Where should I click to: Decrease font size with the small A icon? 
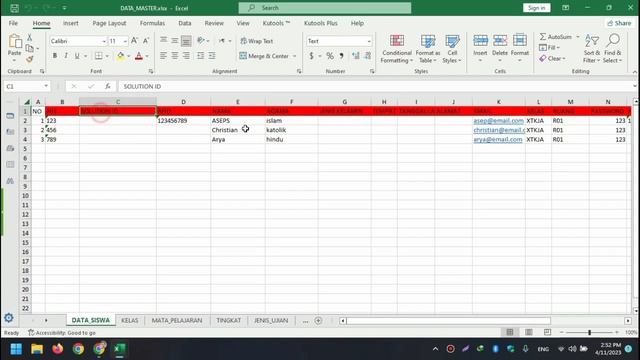pyautogui.click(x=146, y=41)
